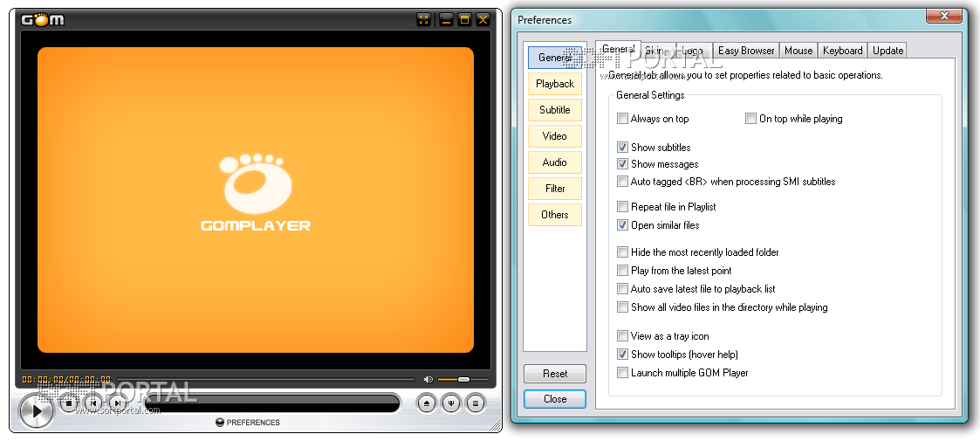Adjust the volume slider in GOM Player
This screenshot has width=980, height=441.
coord(463,379)
